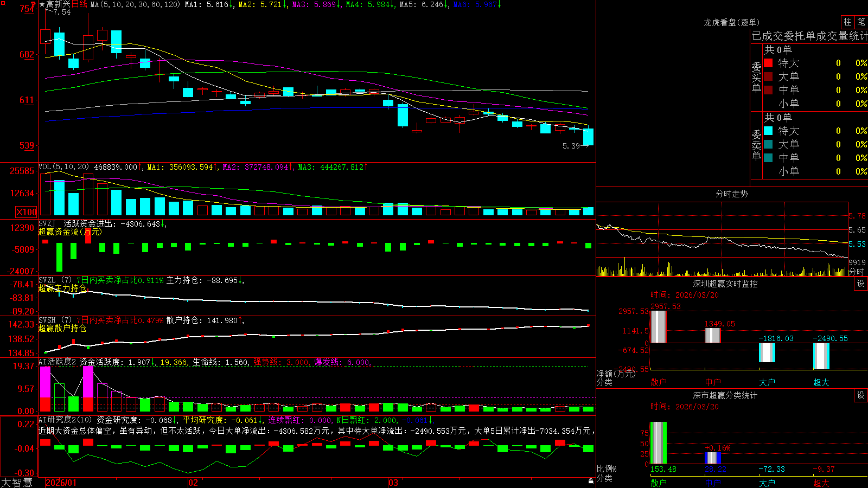Click the 时间: 2026/03/20 in 分类统计 panel
Viewport: 868px width, 488px height.
685,407
